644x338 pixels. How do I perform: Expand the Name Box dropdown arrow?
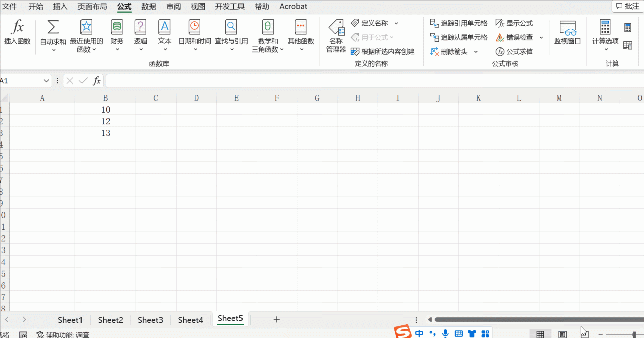click(x=46, y=81)
